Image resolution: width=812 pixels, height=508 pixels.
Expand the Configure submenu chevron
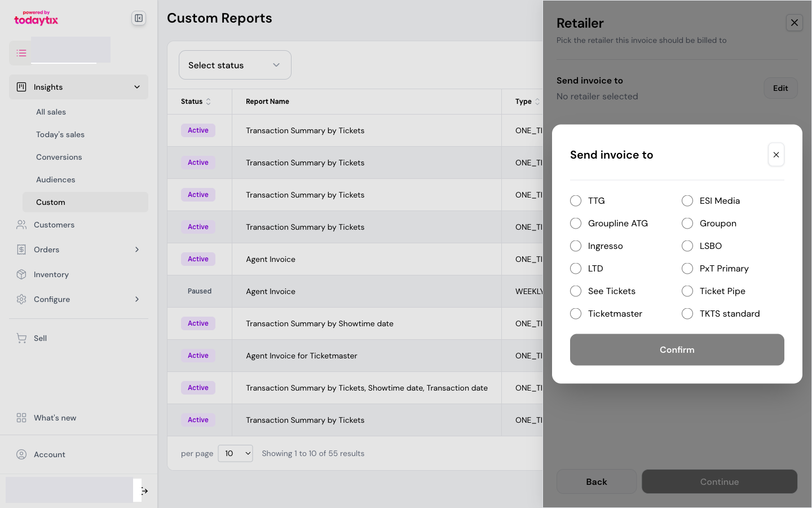pos(137,299)
